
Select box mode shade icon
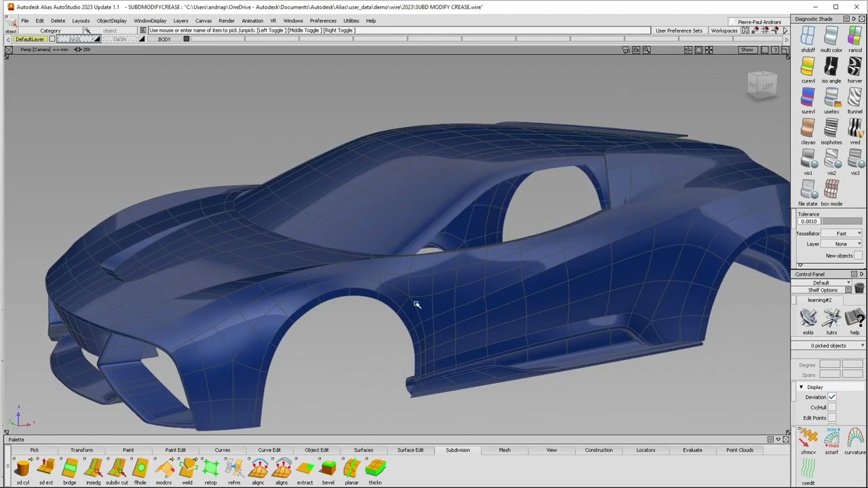coord(831,189)
